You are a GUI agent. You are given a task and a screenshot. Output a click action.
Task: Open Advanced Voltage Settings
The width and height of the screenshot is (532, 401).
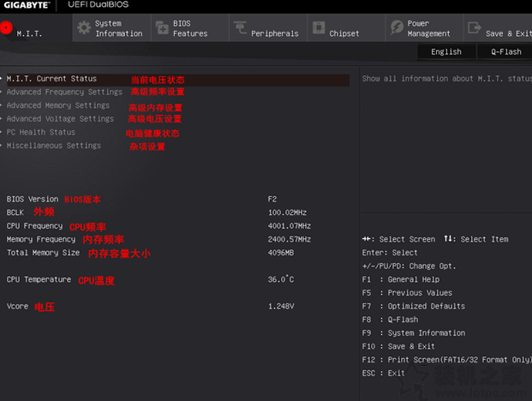(x=60, y=119)
